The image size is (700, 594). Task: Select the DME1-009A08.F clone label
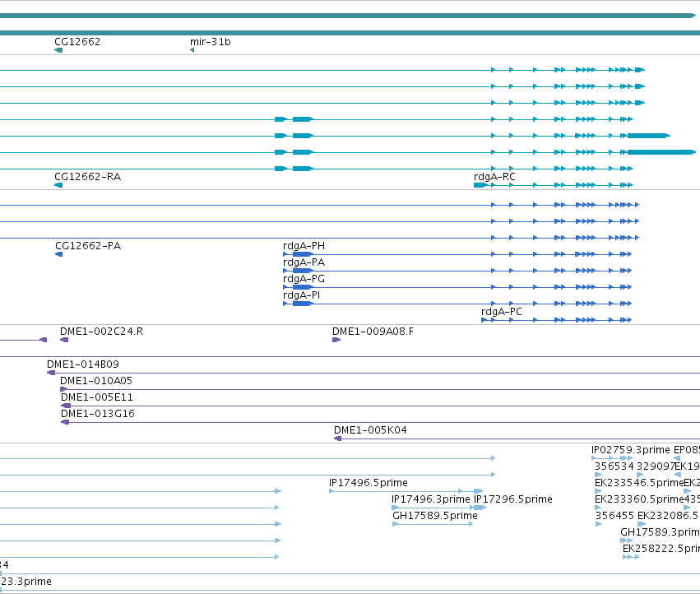click(373, 332)
